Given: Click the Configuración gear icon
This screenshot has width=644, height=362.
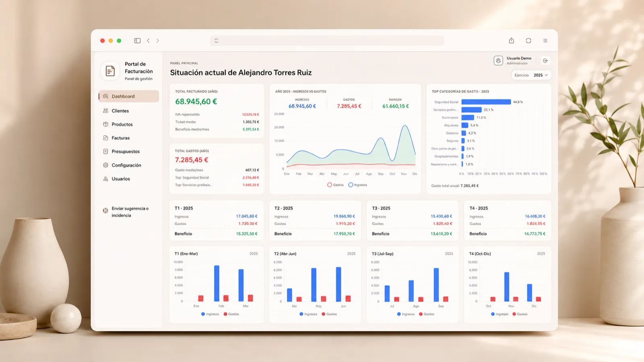Looking at the screenshot, I should coord(105,165).
